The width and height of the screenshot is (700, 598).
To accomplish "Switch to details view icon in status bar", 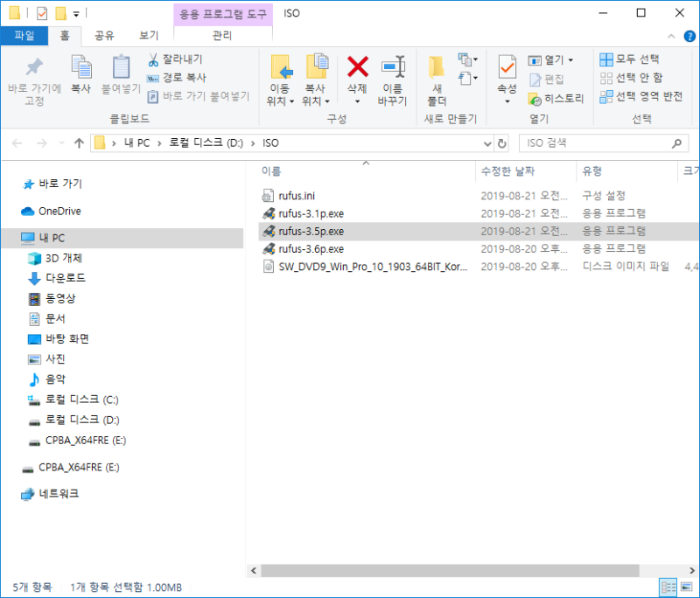I will [x=668, y=587].
